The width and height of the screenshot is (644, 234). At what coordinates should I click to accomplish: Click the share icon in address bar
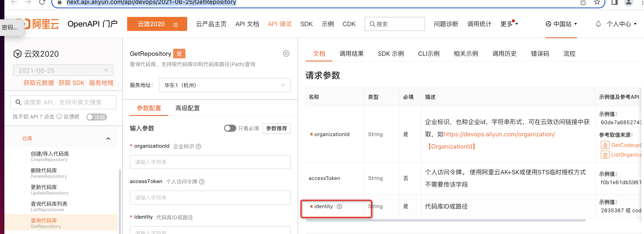click(x=583, y=2)
